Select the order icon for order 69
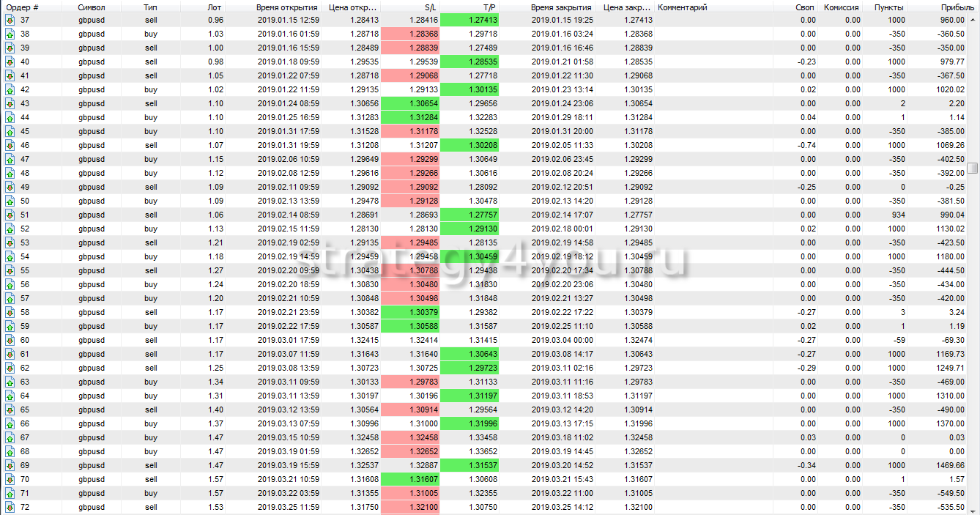980x515 pixels. pos(10,466)
